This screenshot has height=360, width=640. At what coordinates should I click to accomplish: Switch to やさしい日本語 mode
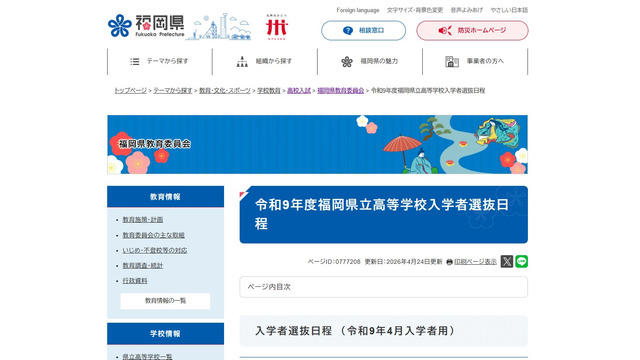[x=509, y=10]
